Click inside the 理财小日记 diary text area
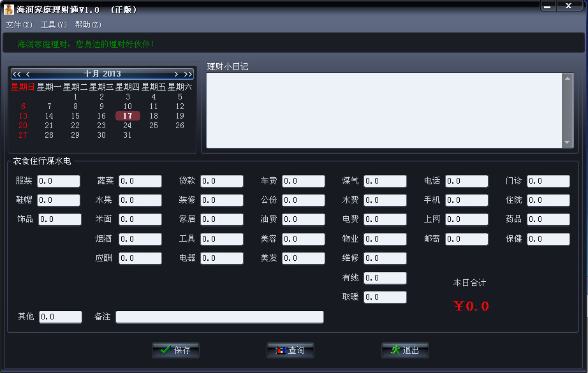The width and height of the screenshot is (588, 373). (383, 110)
